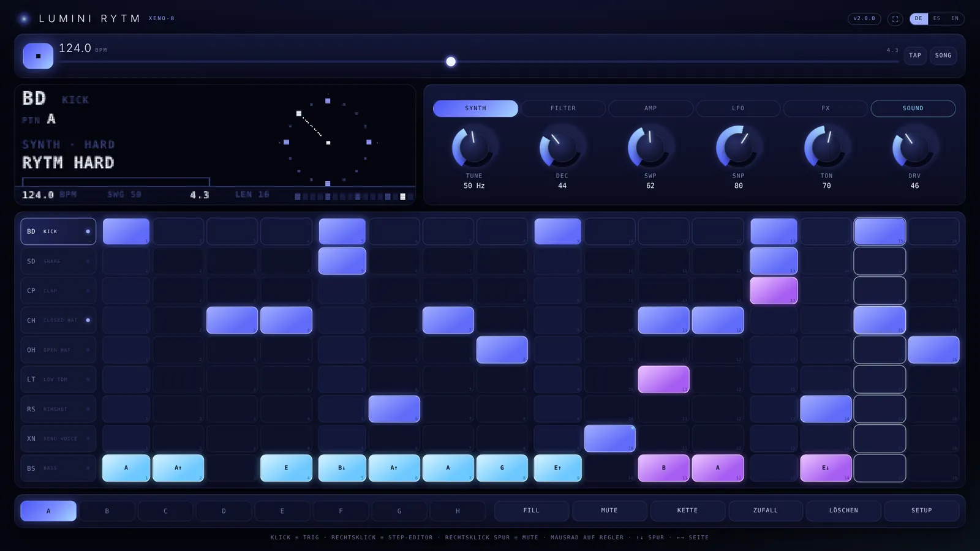Image resolution: width=980 pixels, height=551 pixels.
Task: Toggle the bass step labeled G
Action: (502, 468)
